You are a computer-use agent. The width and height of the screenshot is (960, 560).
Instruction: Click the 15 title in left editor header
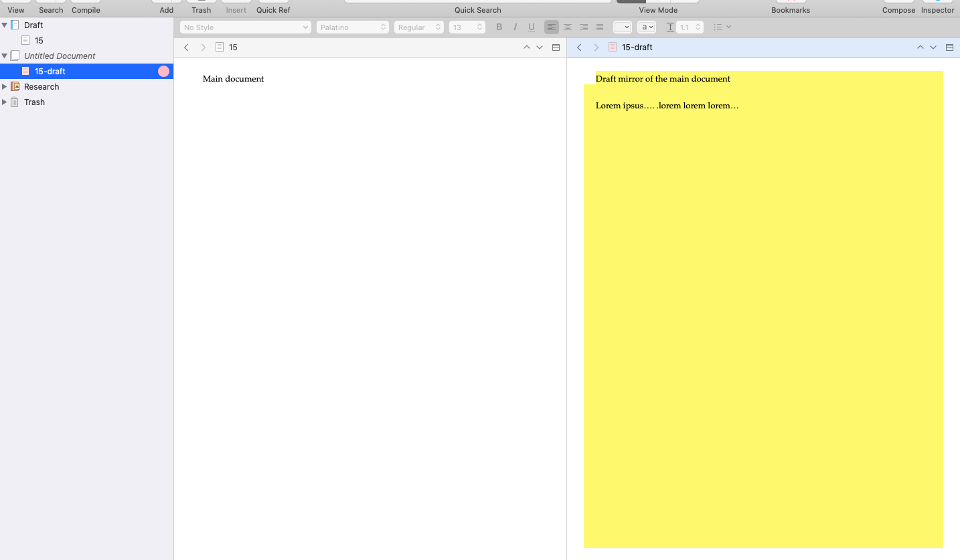coord(233,48)
